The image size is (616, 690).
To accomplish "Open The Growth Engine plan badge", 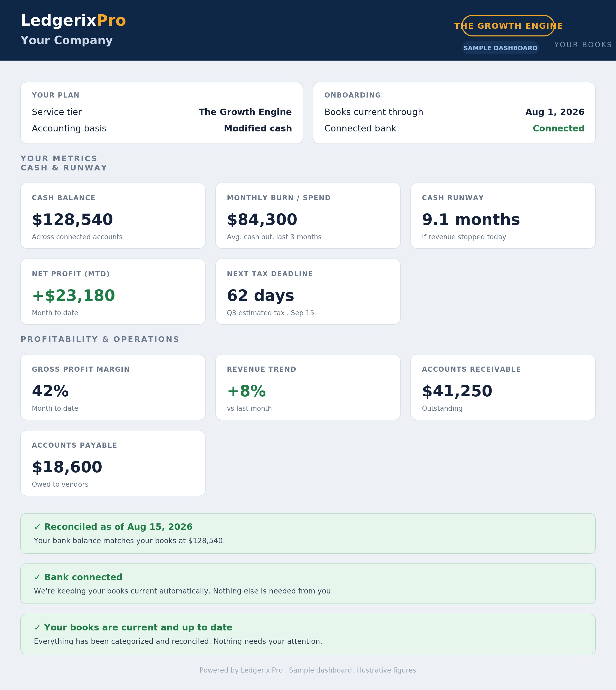I will pos(508,26).
